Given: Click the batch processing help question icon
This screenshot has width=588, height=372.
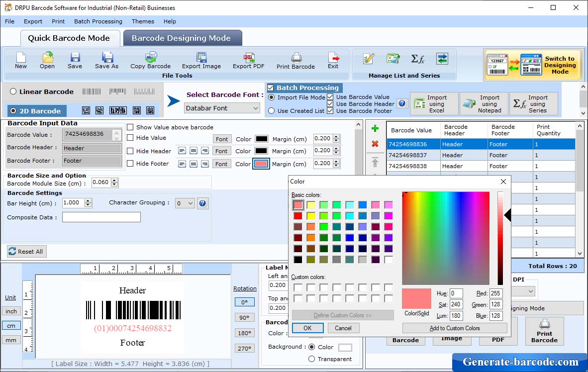Looking at the screenshot, I should tap(402, 103).
